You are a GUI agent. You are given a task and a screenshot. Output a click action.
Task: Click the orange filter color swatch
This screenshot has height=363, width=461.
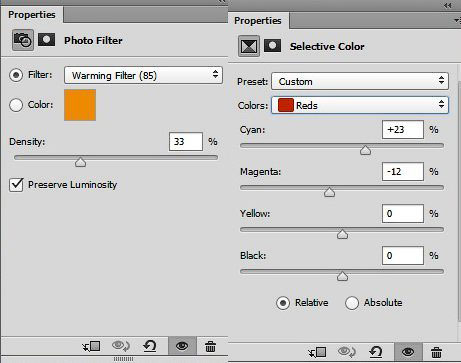coord(80,105)
